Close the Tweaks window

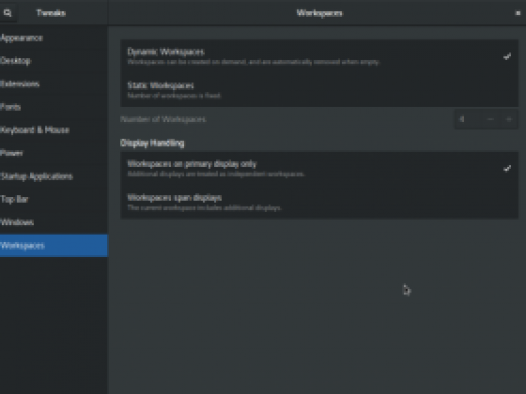(518, 13)
